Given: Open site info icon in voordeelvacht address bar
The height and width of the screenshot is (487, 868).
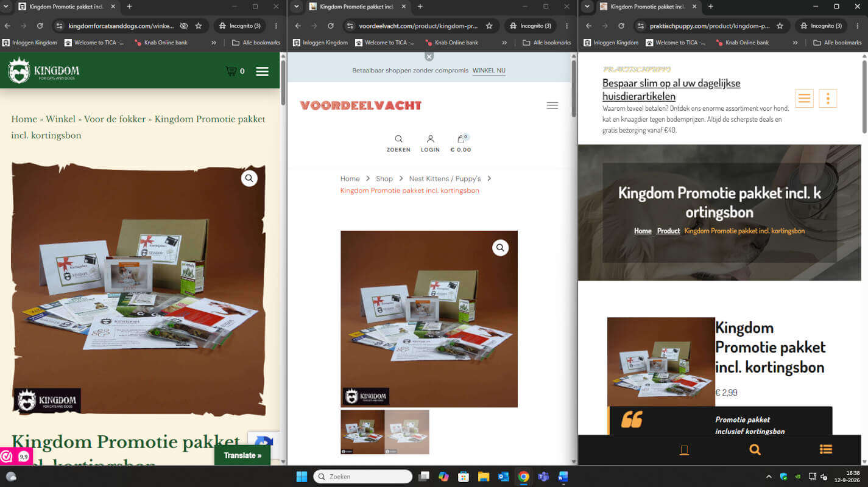Looking at the screenshot, I should pos(350,26).
